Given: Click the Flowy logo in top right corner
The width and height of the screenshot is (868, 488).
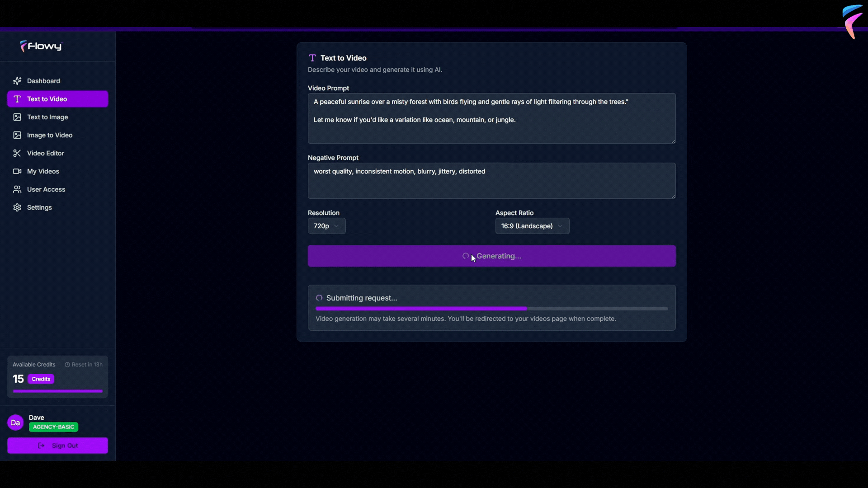Looking at the screenshot, I should [x=853, y=22].
